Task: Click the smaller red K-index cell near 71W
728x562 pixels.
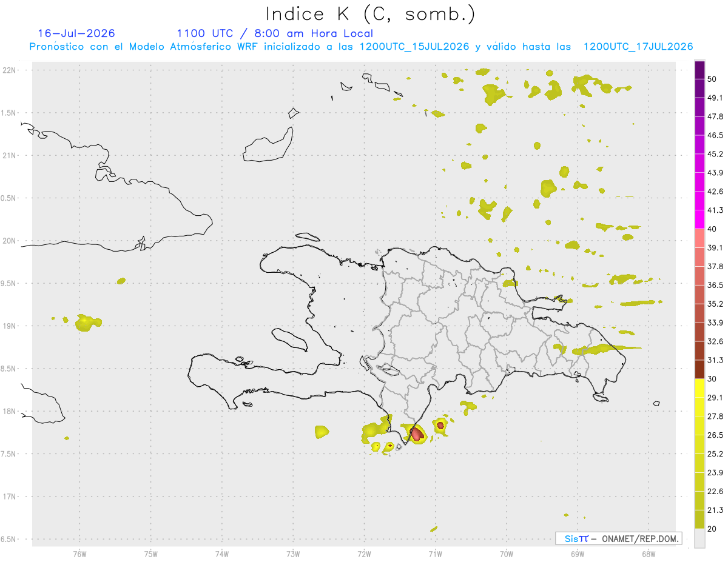Action: pyautogui.click(x=440, y=425)
